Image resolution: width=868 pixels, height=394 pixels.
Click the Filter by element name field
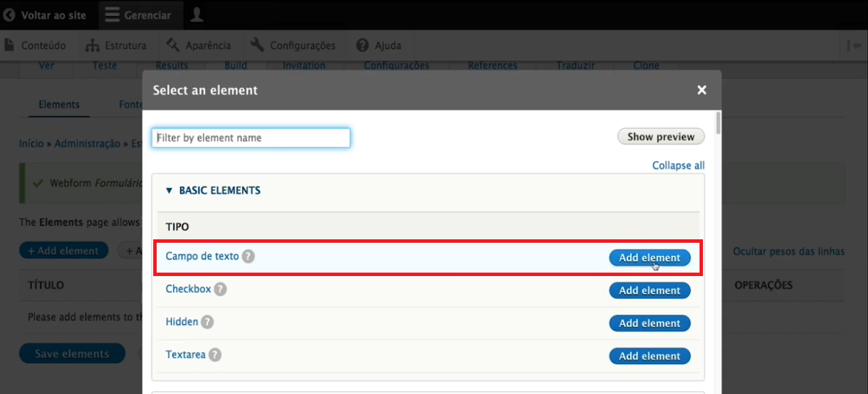251,138
